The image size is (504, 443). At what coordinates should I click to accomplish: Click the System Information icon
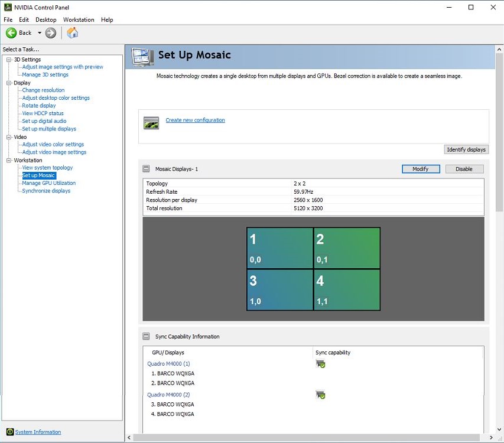10,432
